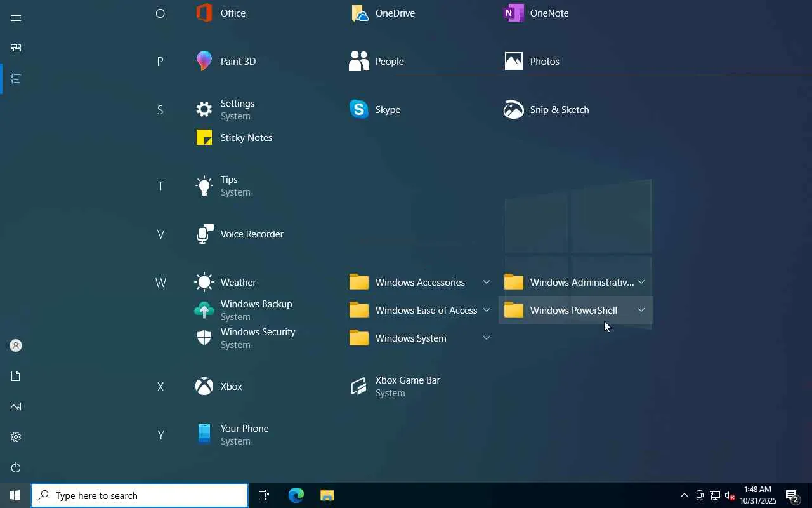Jump to letter W section header
The width and height of the screenshot is (812, 508).
tap(160, 282)
